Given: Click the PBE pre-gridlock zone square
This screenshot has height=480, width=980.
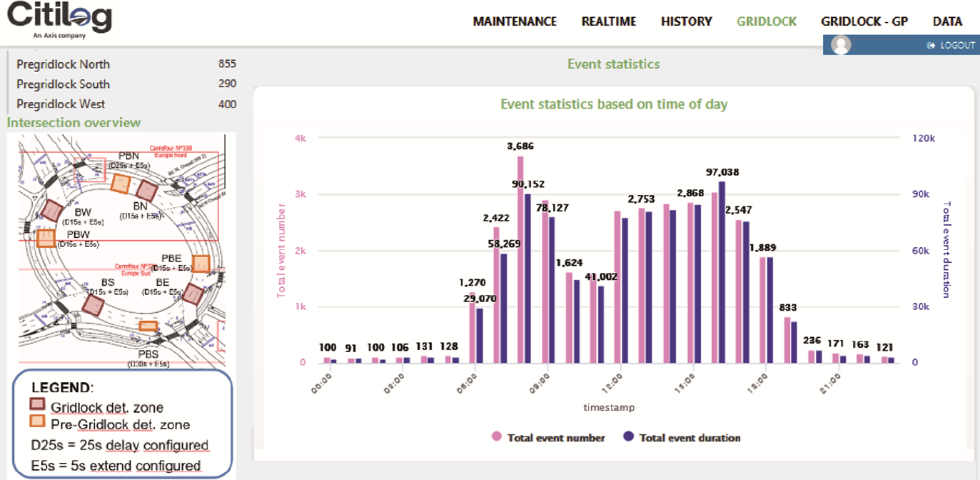Looking at the screenshot, I should (x=201, y=264).
